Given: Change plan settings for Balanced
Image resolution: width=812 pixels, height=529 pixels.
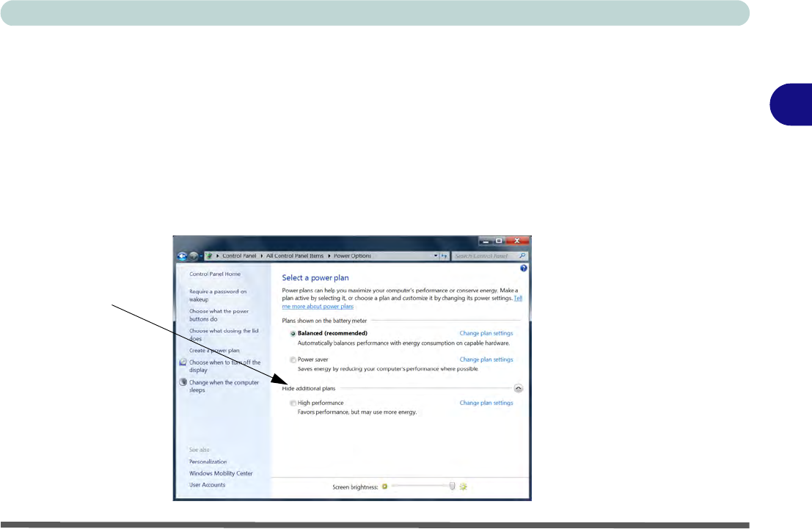Looking at the screenshot, I should pos(486,334).
